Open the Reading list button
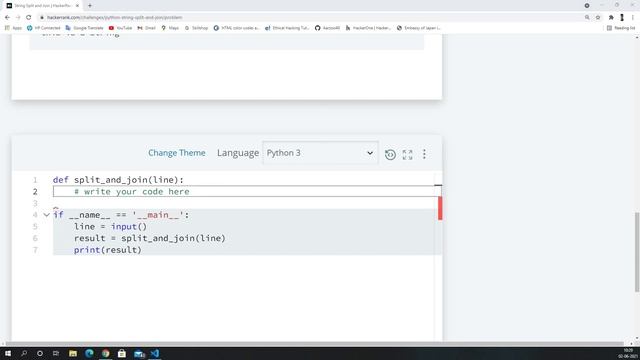 coord(621,28)
